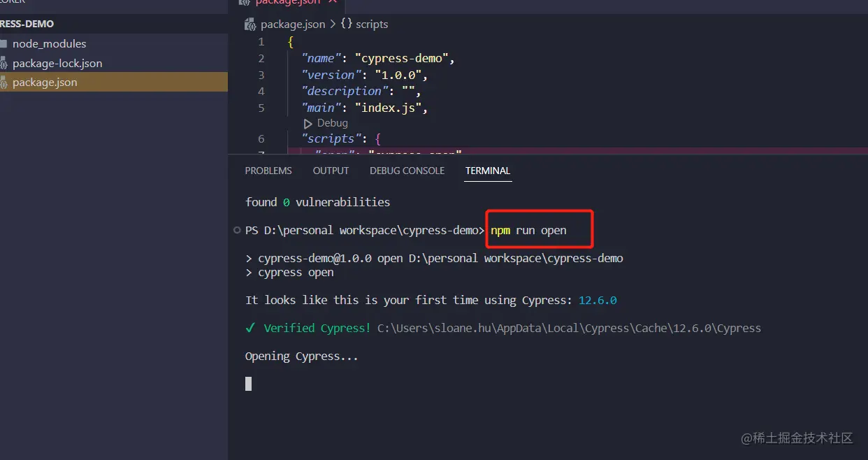
Task: Click the "main" key text
Action: click(x=322, y=108)
